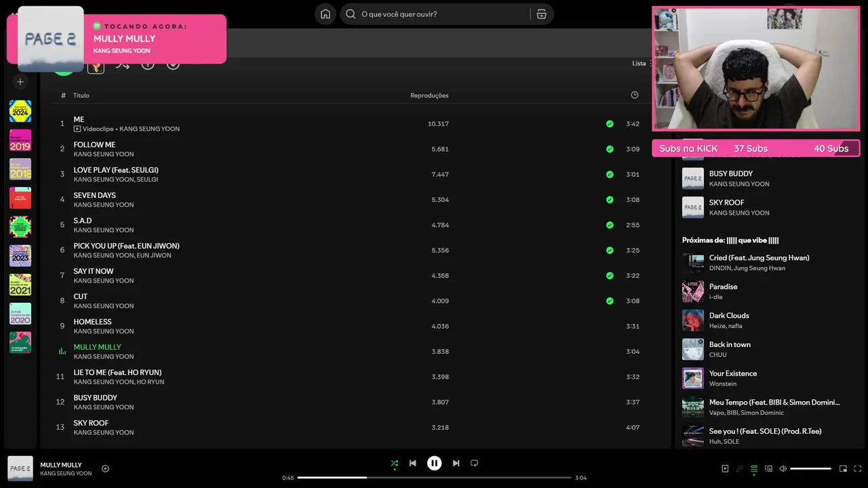The width and height of the screenshot is (868, 488).
Task: Add MULLY MULLY to liked songs
Action: pos(105,468)
